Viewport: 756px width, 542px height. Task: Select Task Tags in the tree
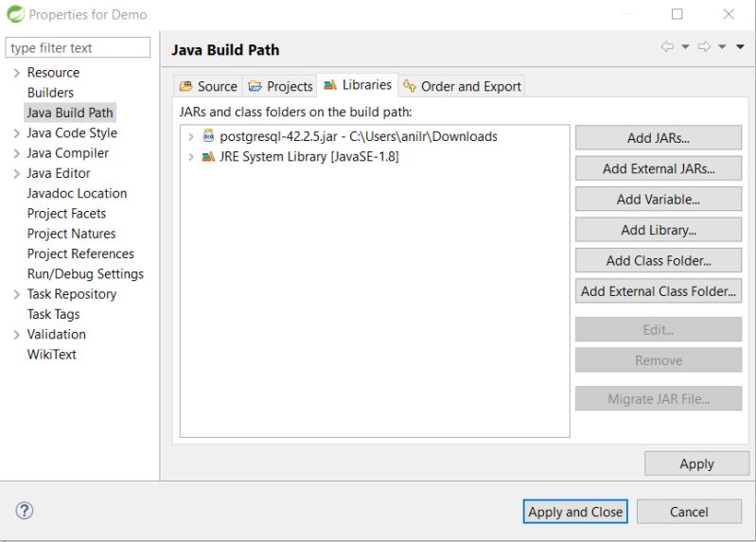click(x=54, y=314)
